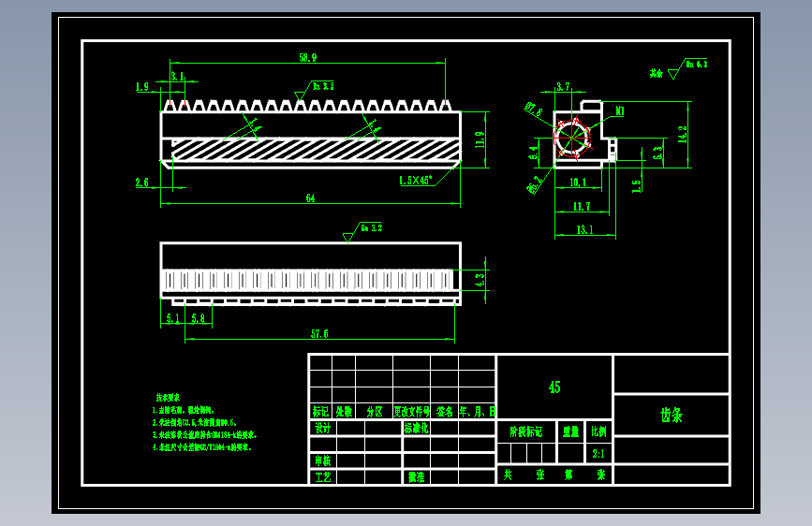Viewport: 812px width, 526px height.
Task: Click the 分区 column header
Action: pos(375,412)
